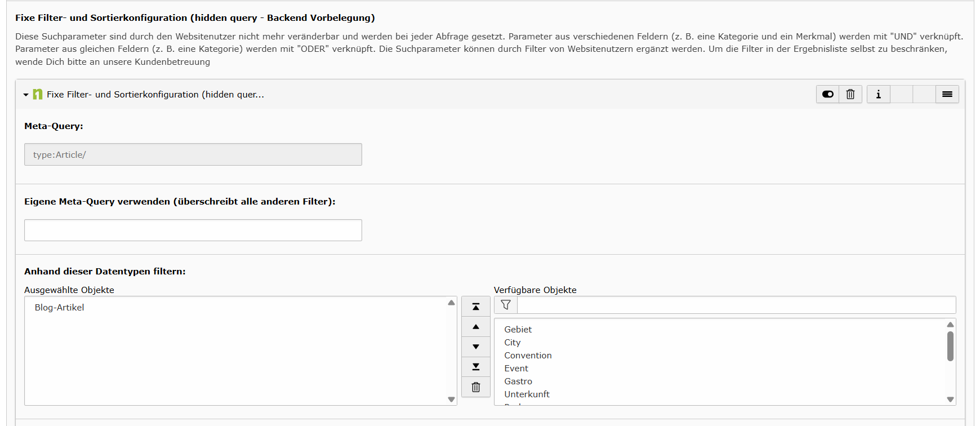
Task: Add Unterkunft from available objects list
Action: point(527,394)
